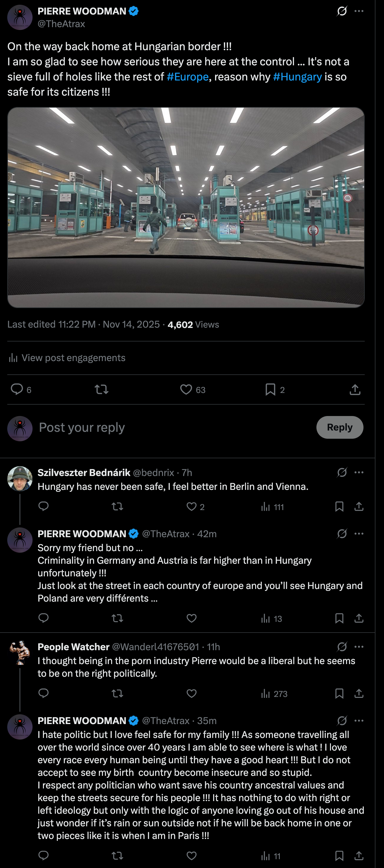
Task: Share the main post via share icon
Action: point(355,389)
